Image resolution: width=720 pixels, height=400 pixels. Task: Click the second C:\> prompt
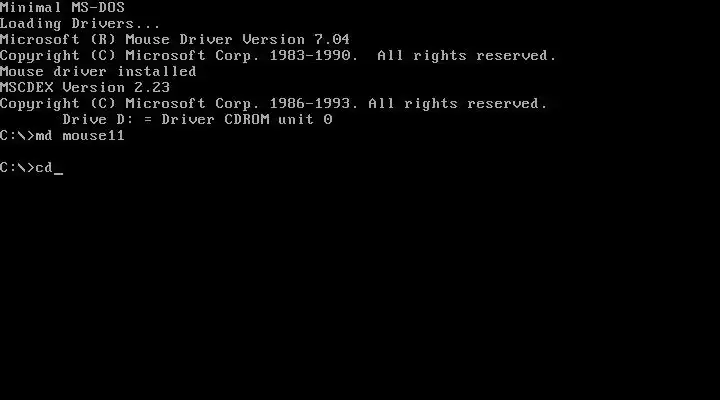tap(17, 168)
